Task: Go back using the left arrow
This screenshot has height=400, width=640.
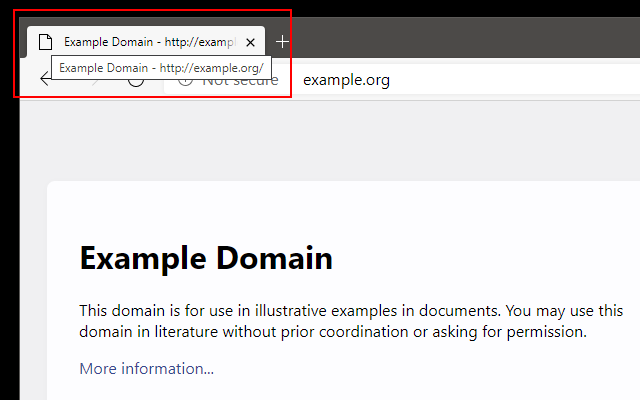Action: pos(45,78)
